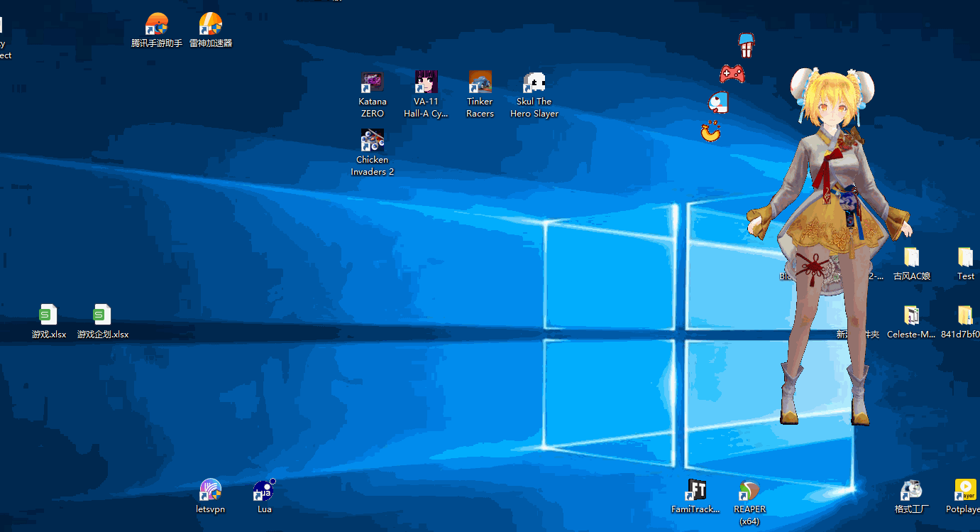This screenshot has height=532, width=980.
Task: Click the red gamepad icon
Action: 732,73
